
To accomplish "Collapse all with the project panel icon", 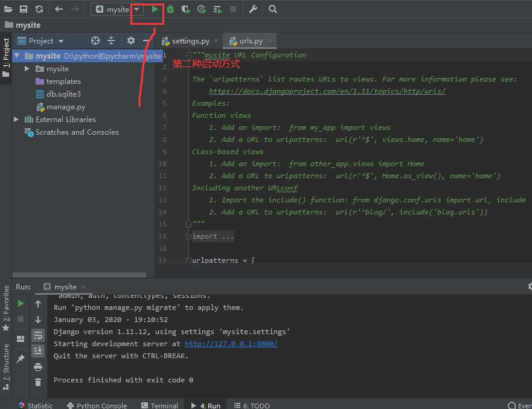I will click(x=111, y=40).
